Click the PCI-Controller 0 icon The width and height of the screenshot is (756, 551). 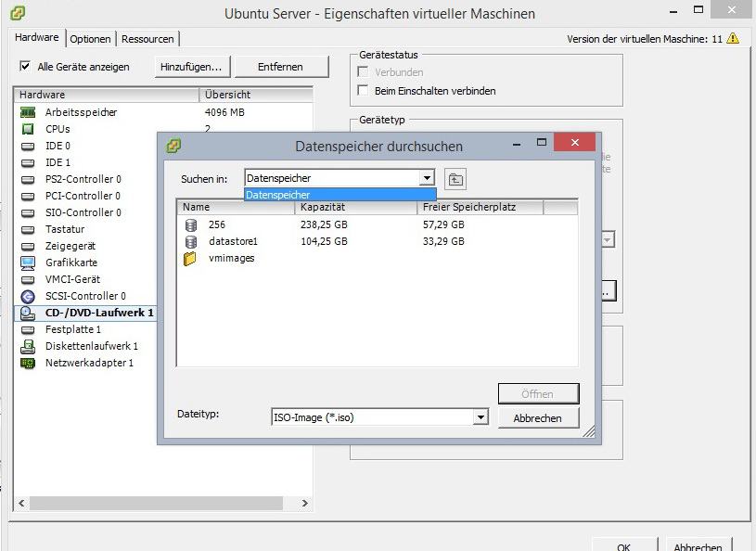pyautogui.click(x=28, y=197)
